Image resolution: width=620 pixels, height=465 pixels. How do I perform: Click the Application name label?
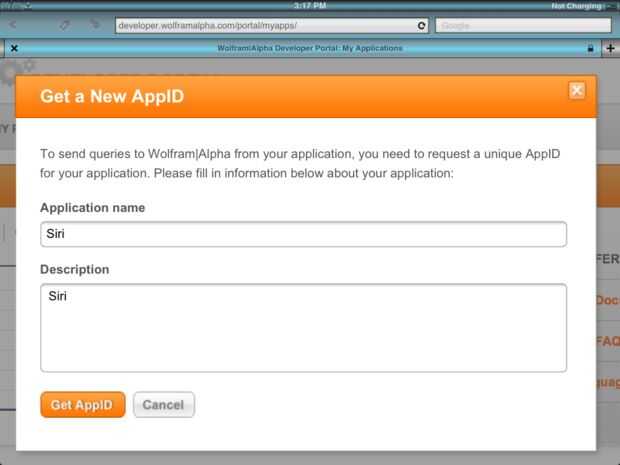click(93, 208)
